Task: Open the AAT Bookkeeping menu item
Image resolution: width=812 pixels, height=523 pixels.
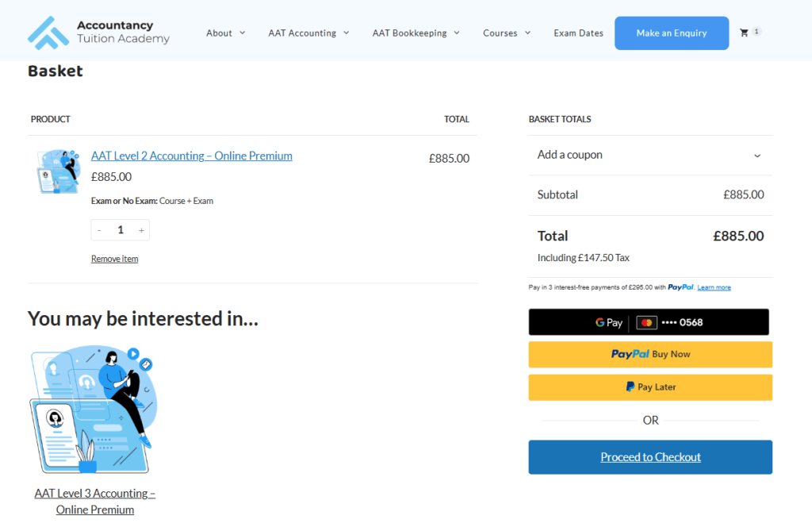Action: [x=409, y=33]
